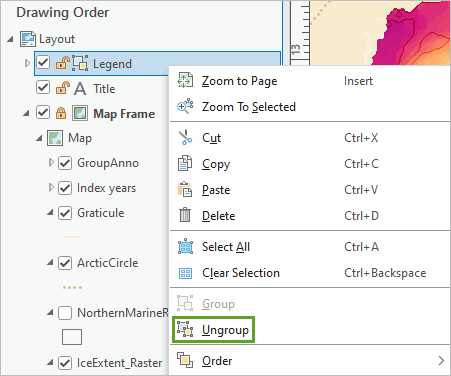Expand the Index years layer
Image resolution: width=451 pixels, height=376 pixels.
tap(51, 187)
